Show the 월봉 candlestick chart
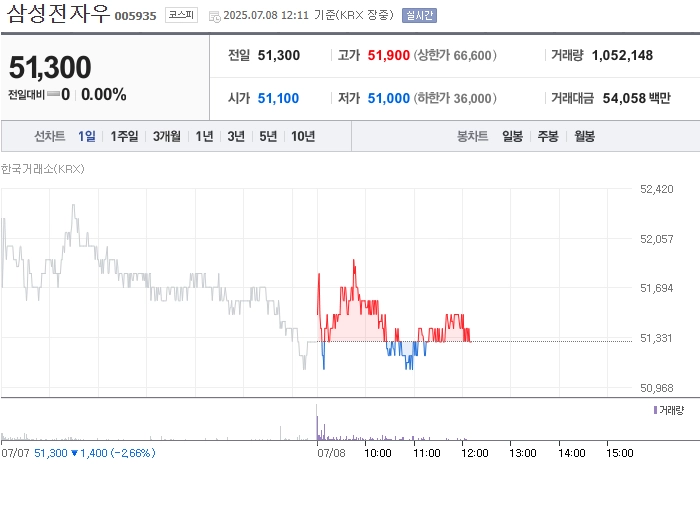Screen dimensions: 700x515 [x=584, y=136]
